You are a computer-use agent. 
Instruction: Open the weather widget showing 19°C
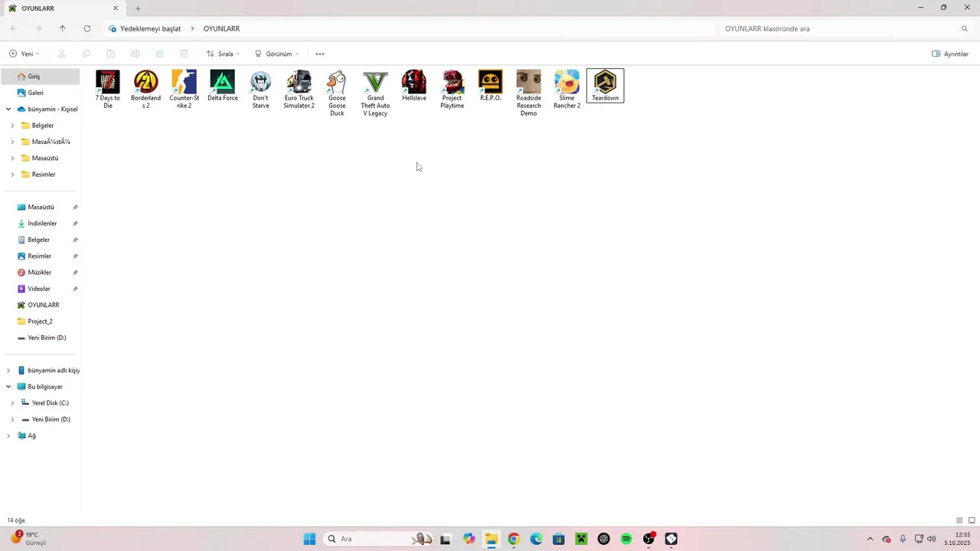(28, 539)
